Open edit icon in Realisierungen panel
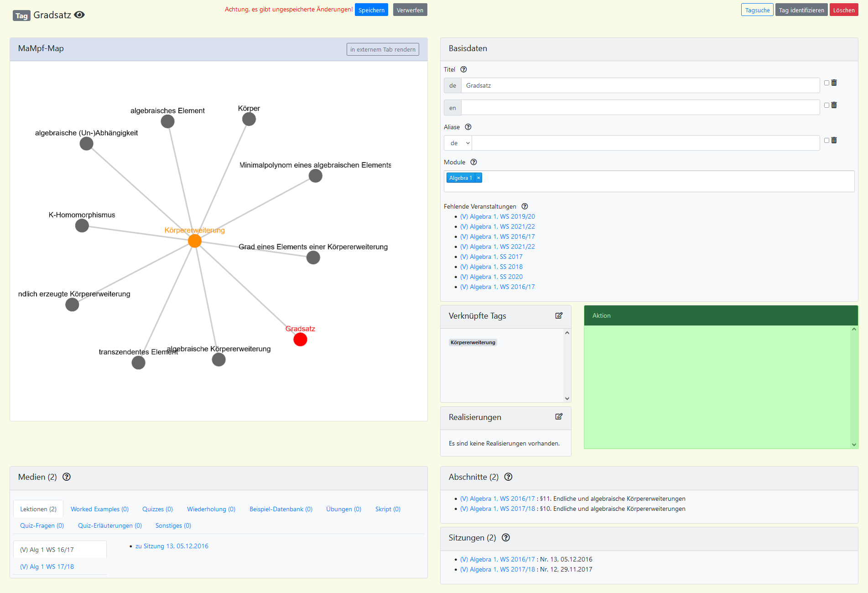The height and width of the screenshot is (593, 868). pyautogui.click(x=559, y=416)
